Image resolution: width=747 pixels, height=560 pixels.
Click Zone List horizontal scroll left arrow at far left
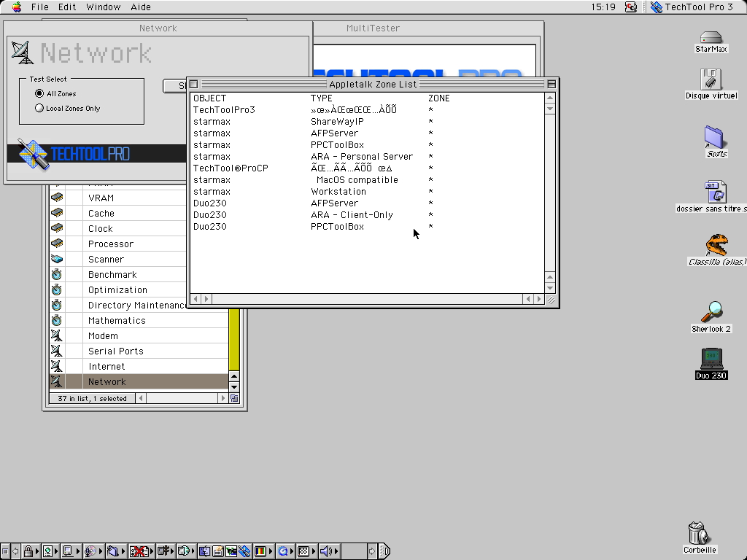196,299
